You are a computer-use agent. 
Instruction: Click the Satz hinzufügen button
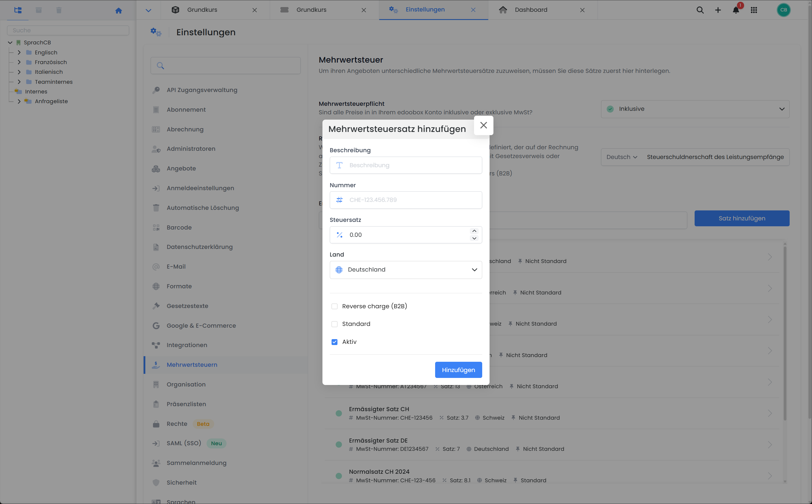click(742, 218)
